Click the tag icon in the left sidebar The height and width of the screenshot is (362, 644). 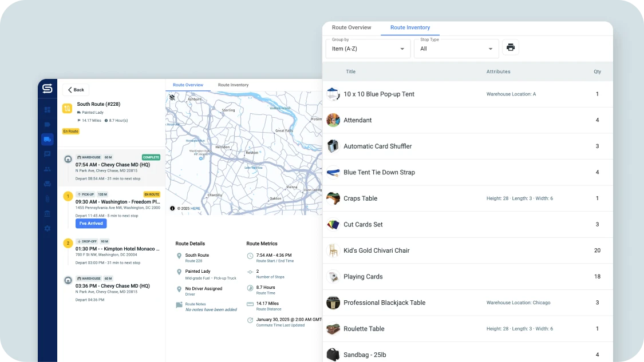[47, 124]
